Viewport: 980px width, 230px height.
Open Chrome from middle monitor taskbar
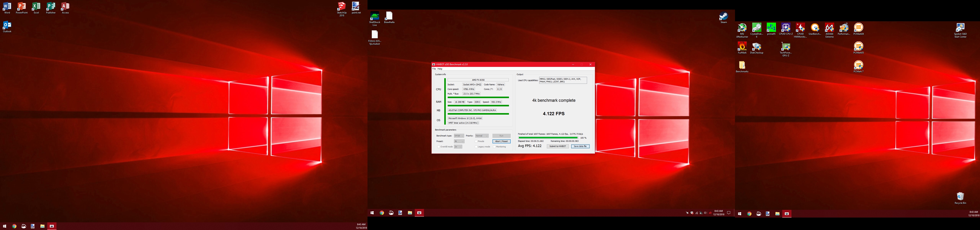(x=382, y=213)
